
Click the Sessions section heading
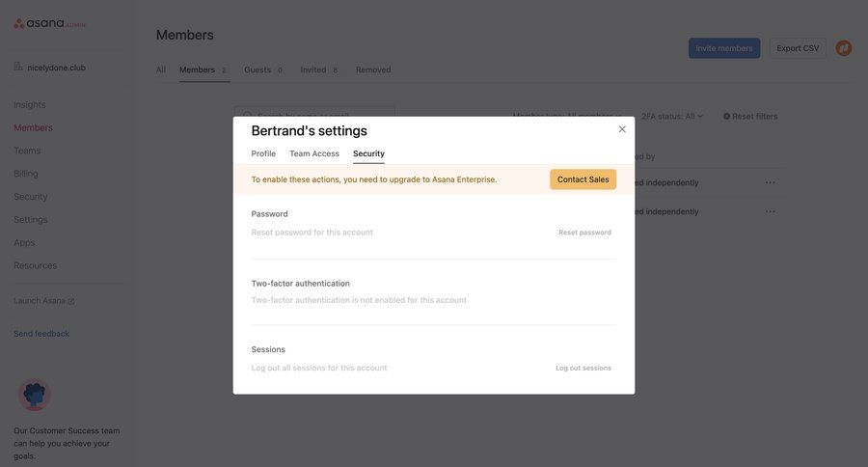(268, 349)
